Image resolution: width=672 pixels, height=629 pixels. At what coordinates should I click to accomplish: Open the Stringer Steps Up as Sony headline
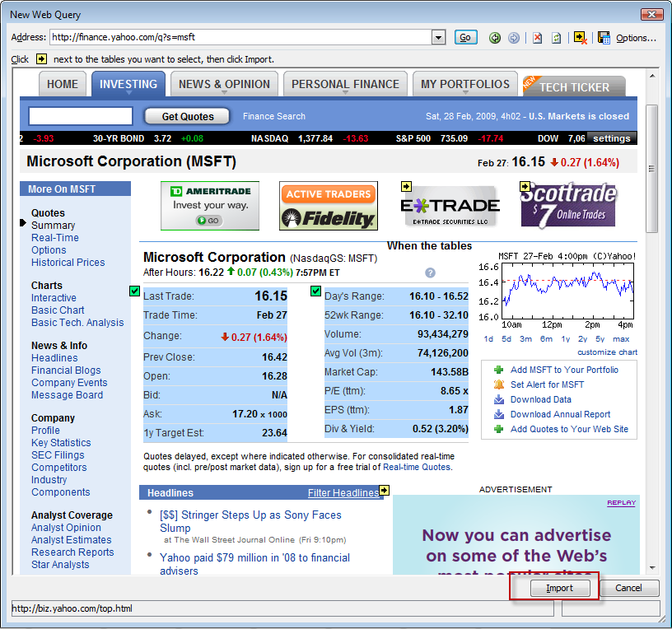(x=250, y=521)
